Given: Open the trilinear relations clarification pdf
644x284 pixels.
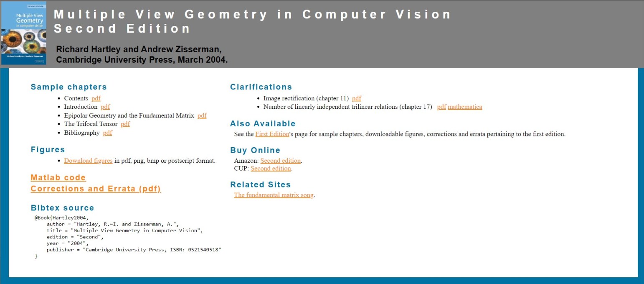Looking at the screenshot, I should pos(441,107).
